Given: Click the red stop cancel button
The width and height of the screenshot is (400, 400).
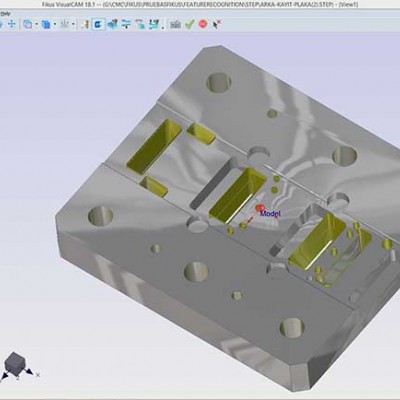Looking at the screenshot, I should (x=203, y=24).
